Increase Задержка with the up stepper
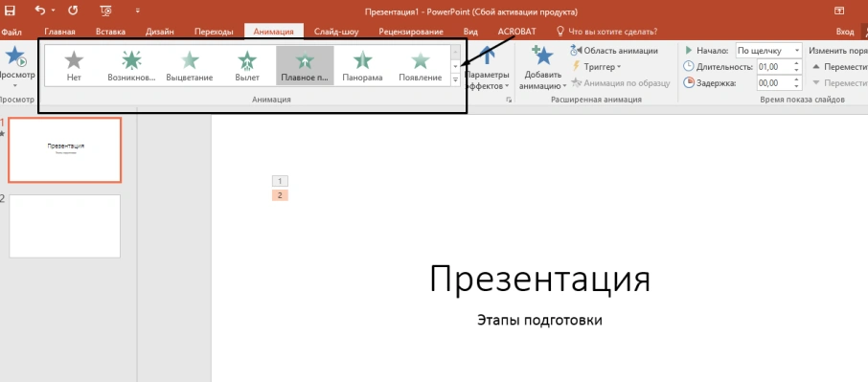 [797, 80]
